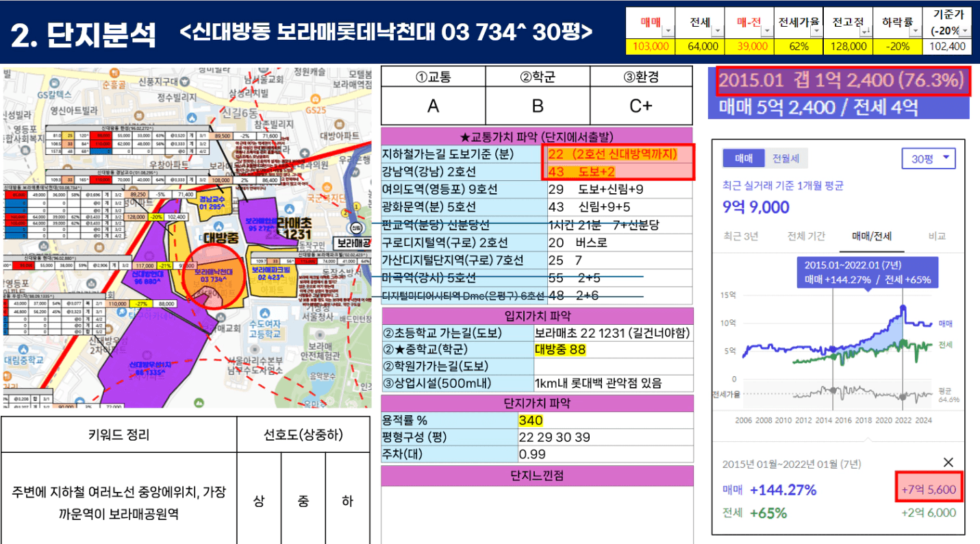The height and width of the screenshot is (544, 980).
Task: Open the 전세가율 column filter arrow
Action: (x=815, y=32)
